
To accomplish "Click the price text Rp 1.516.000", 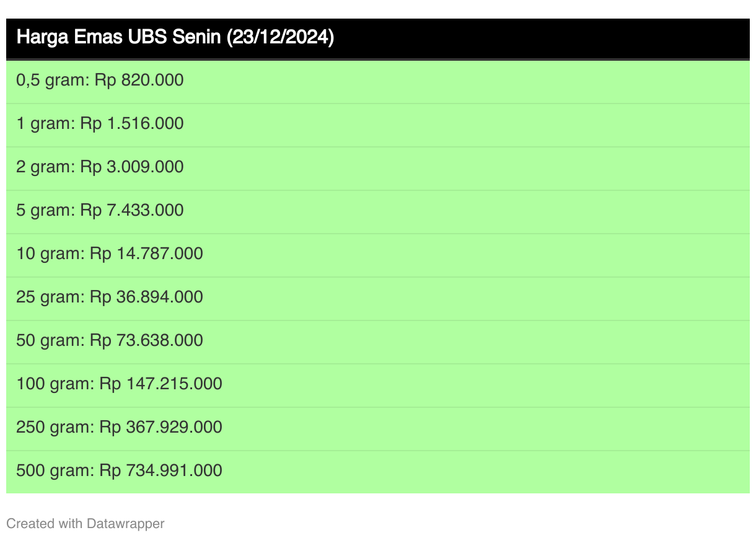I will click(132, 123).
